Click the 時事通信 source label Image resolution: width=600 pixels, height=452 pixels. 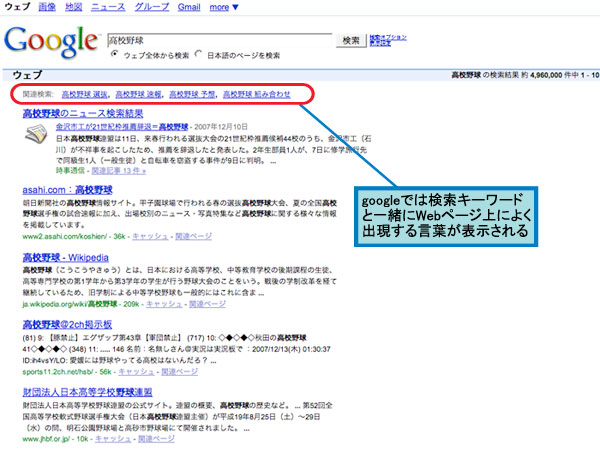[70, 171]
